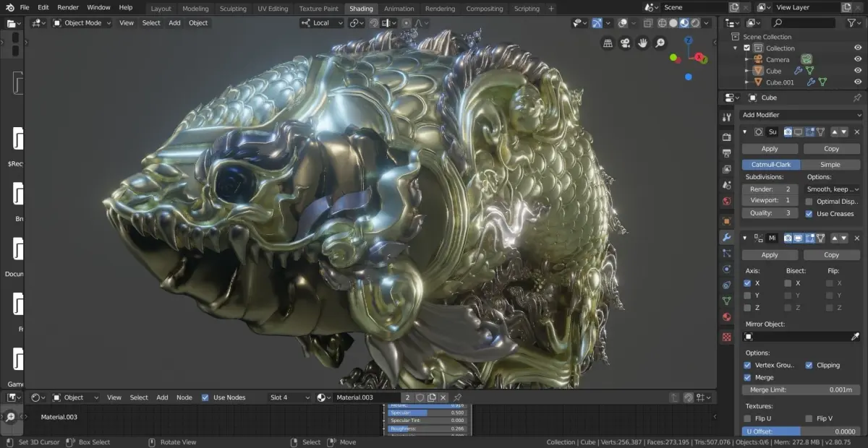The height and width of the screenshot is (448, 868).
Task: Disable the Use Nodes checkbox
Action: (x=205, y=397)
